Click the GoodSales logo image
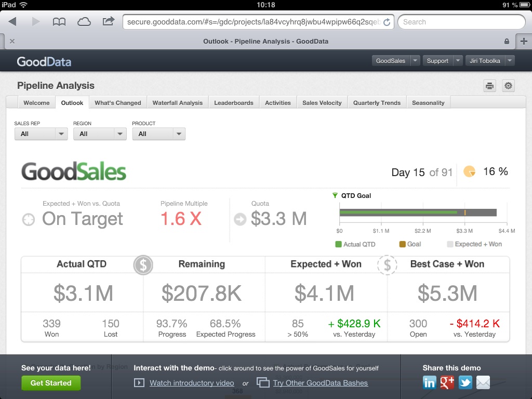 74,171
